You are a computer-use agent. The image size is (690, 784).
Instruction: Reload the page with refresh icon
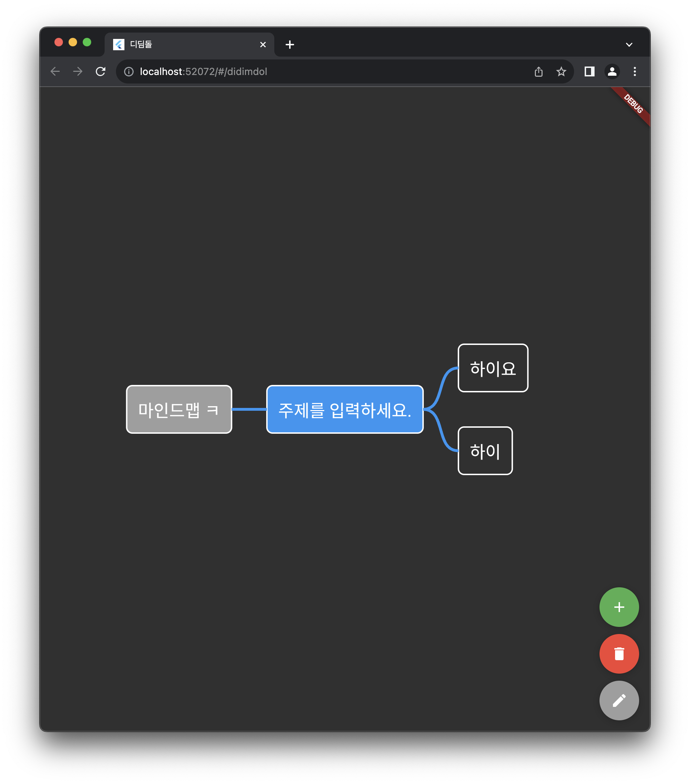(100, 71)
